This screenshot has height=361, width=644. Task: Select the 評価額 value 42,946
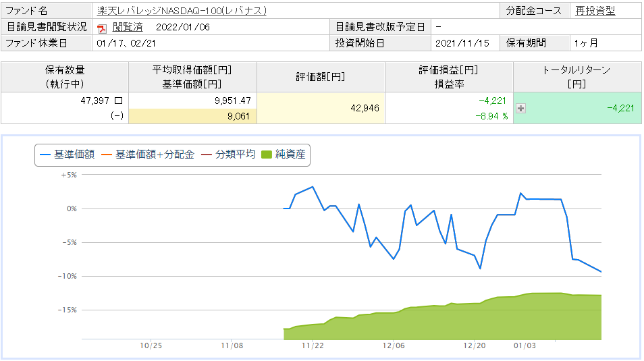pyautogui.click(x=365, y=108)
